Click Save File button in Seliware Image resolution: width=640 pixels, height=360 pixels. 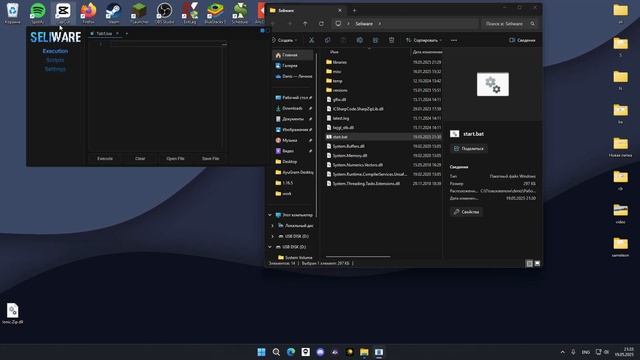[x=211, y=158]
